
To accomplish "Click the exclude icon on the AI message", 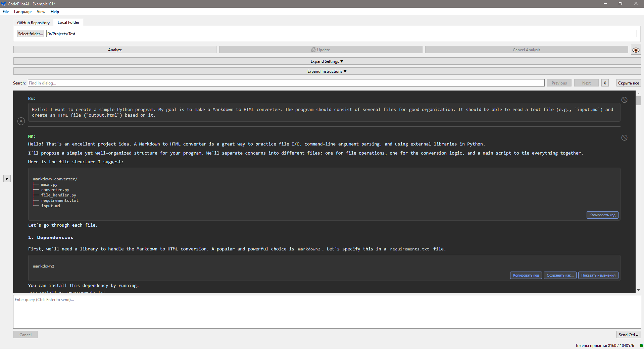I will click(624, 138).
